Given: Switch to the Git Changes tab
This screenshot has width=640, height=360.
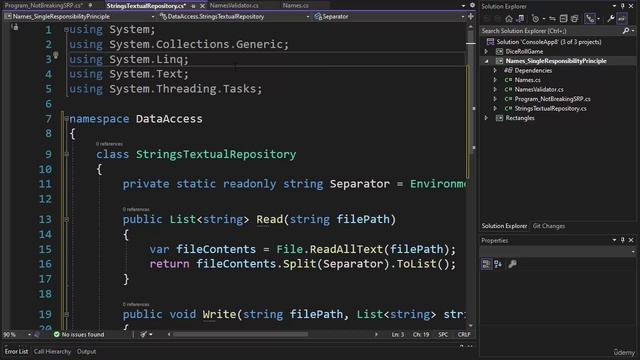Looking at the screenshot, I should [x=549, y=226].
